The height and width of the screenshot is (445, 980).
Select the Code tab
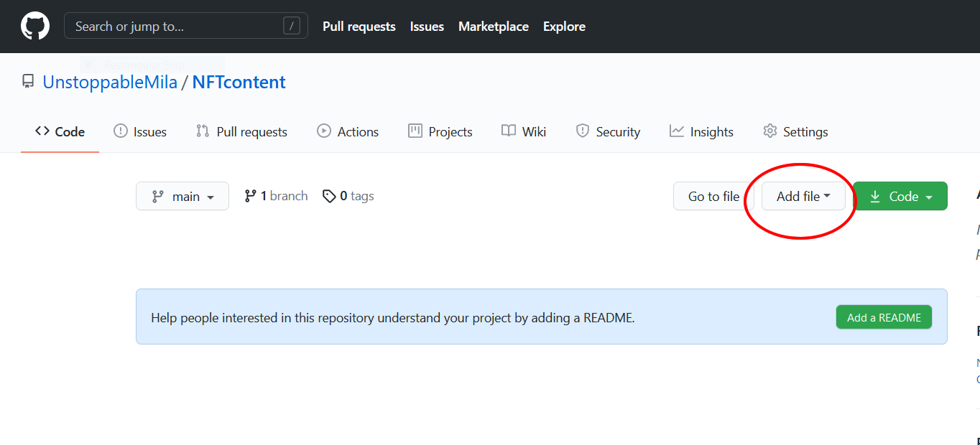[x=60, y=131]
